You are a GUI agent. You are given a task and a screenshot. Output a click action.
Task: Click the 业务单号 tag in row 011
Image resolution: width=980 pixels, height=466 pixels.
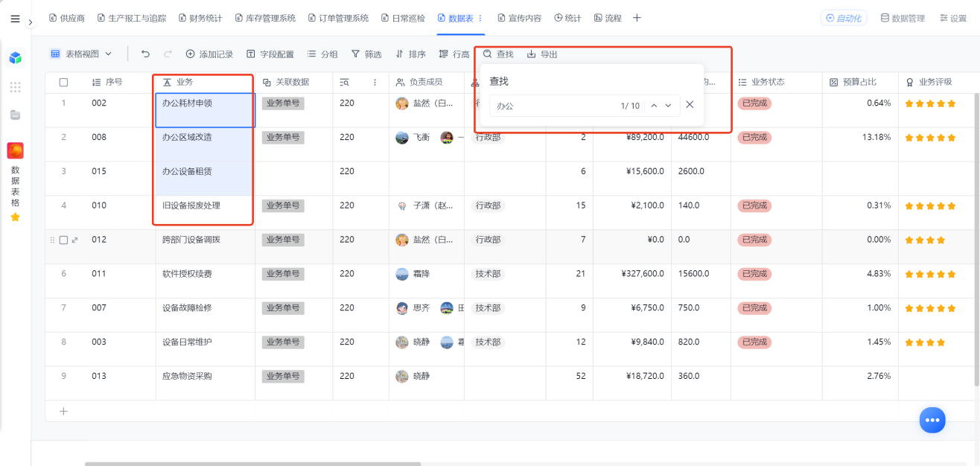pos(283,274)
